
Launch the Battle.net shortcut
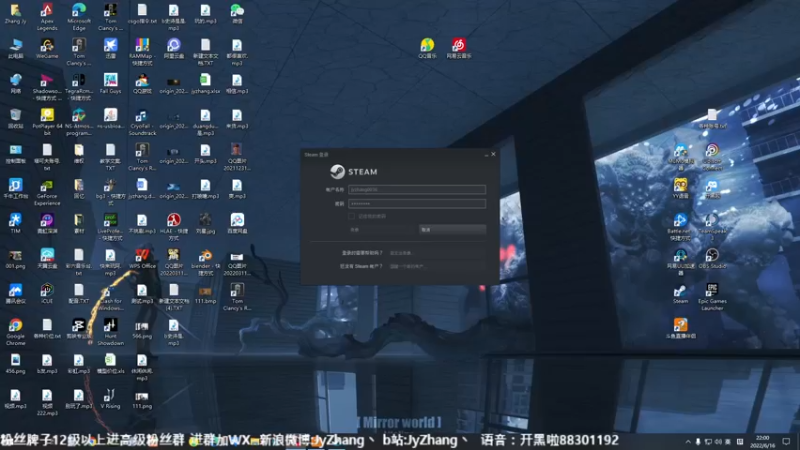tap(680, 227)
